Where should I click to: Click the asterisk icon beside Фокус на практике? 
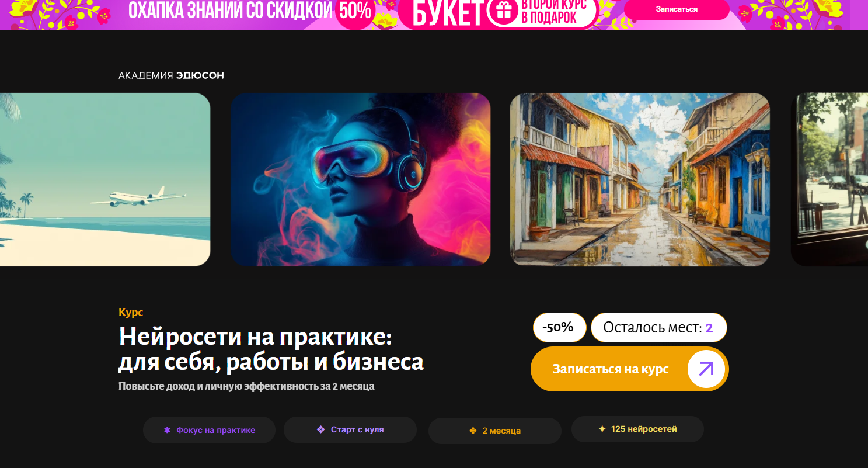click(x=167, y=430)
